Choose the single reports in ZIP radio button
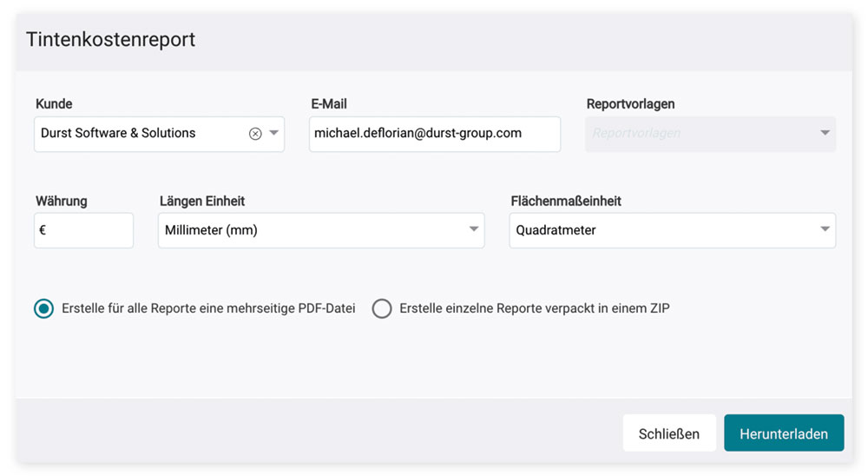This screenshot has height=476, width=868. (382, 308)
